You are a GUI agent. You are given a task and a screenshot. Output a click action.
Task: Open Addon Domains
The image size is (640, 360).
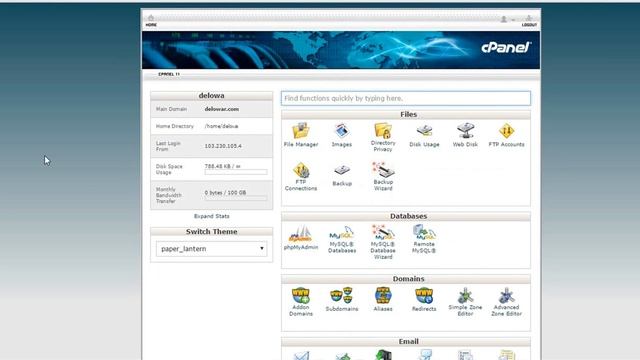click(x=301, y=302)
